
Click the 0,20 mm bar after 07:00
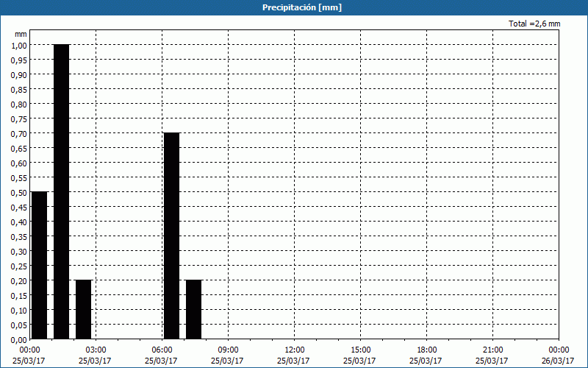coord(193,309)
